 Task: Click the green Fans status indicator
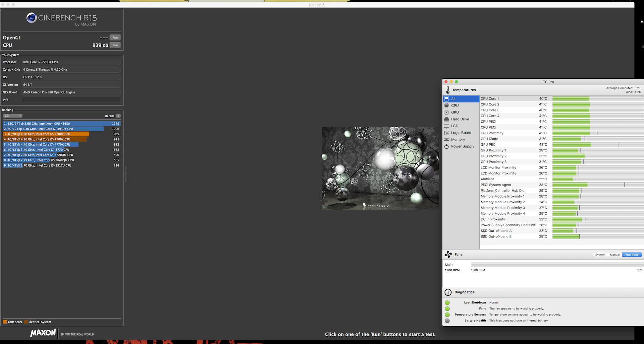tap(447, 308)
